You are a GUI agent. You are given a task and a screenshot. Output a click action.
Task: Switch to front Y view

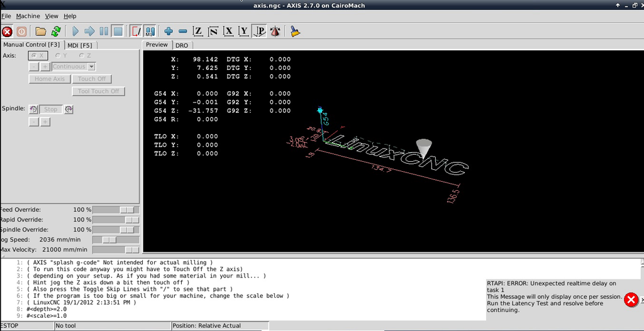click(244, 31)
